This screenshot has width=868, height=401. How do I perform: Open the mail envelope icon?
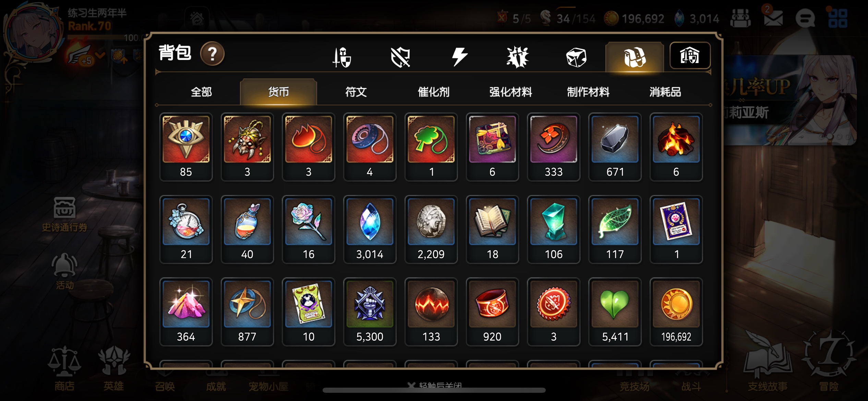pyautogui.click(x=773, y=18)
